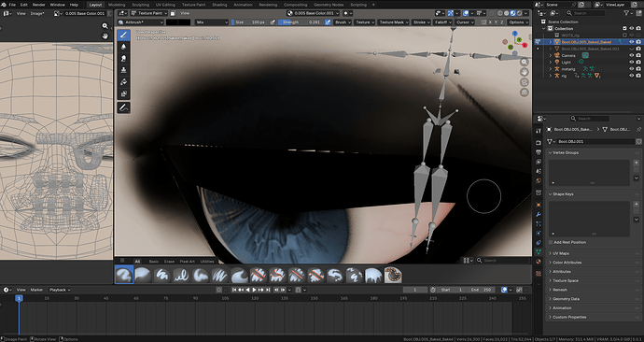Expand Camera item in outliner

coord(551,55)
